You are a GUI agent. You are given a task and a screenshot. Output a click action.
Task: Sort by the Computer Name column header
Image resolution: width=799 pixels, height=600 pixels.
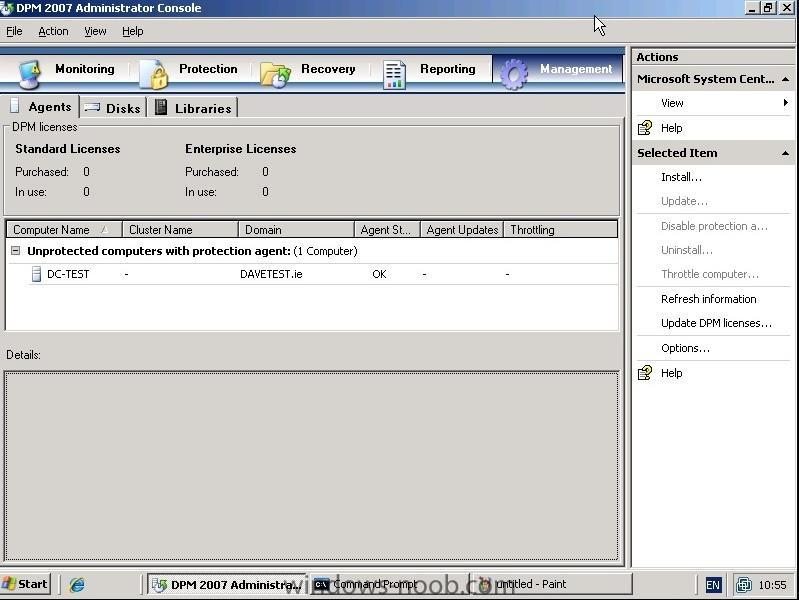click(64, 229)
